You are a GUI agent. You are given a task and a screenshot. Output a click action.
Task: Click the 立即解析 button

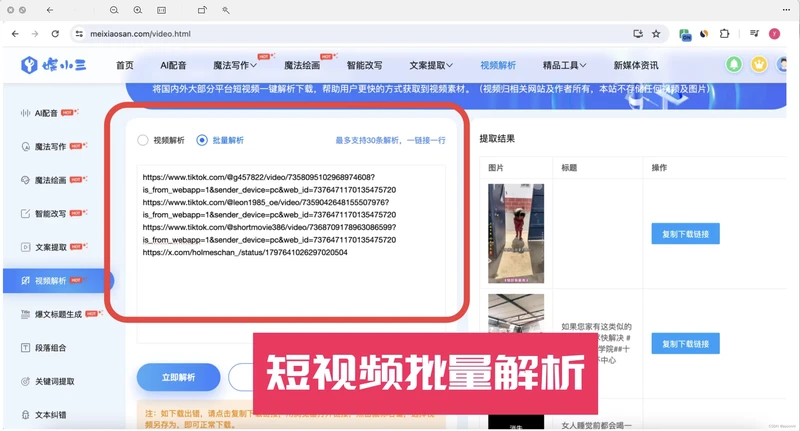coord(178,377)
